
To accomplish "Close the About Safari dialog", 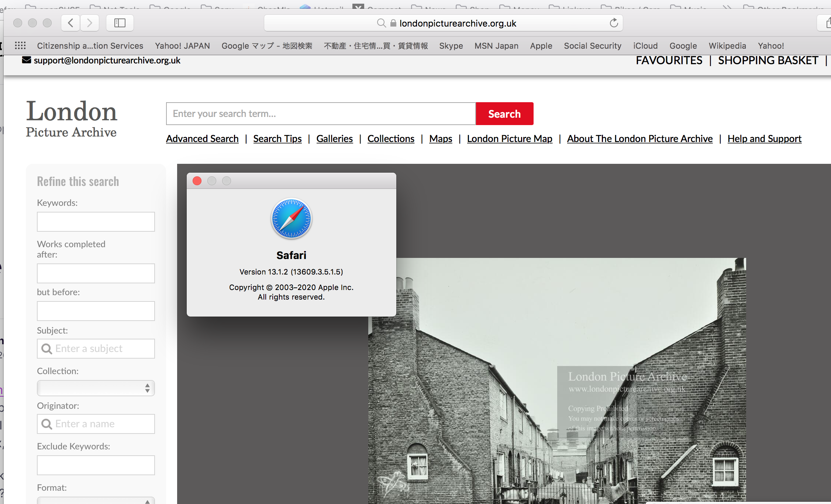I will [x=197, y=181].
